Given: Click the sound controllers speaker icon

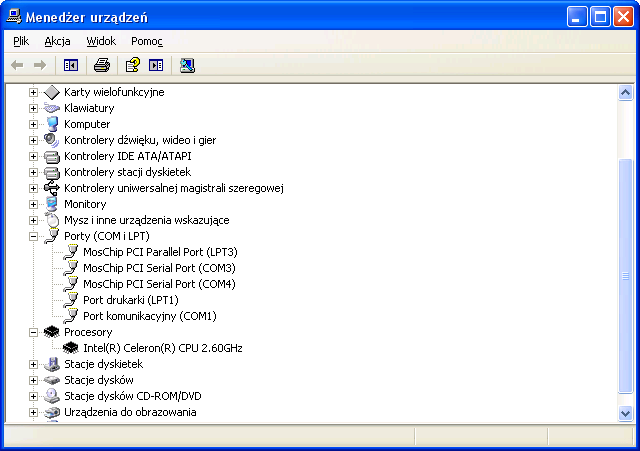Looking at the screenshot, I should 51,140.
